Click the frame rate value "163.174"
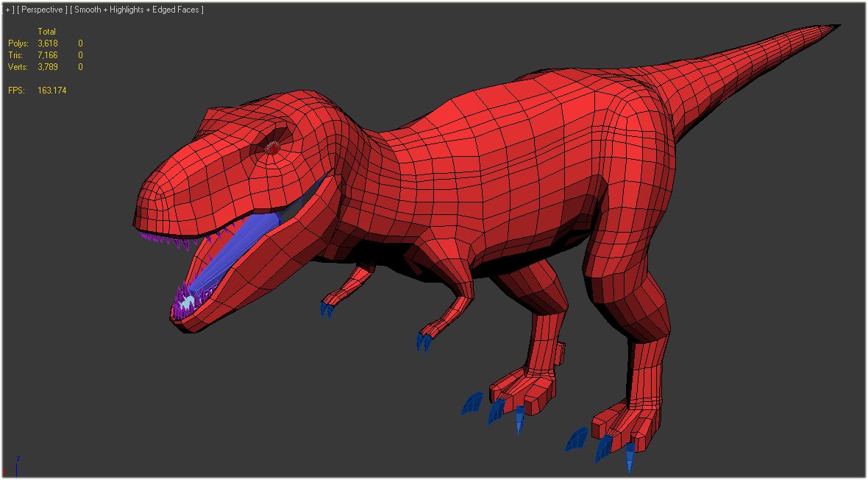The image size is (868, 480). point(52,90)
